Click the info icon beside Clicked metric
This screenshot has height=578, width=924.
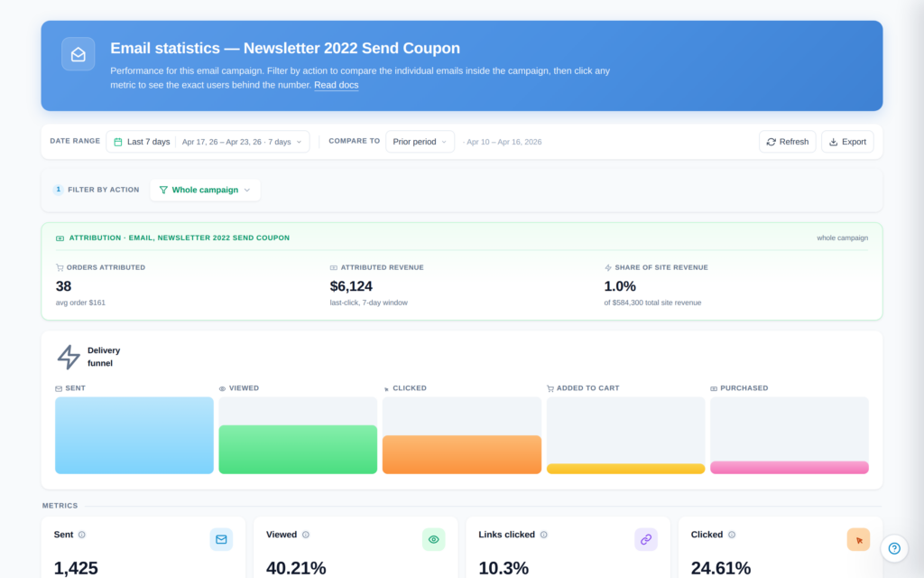(732, 535)
